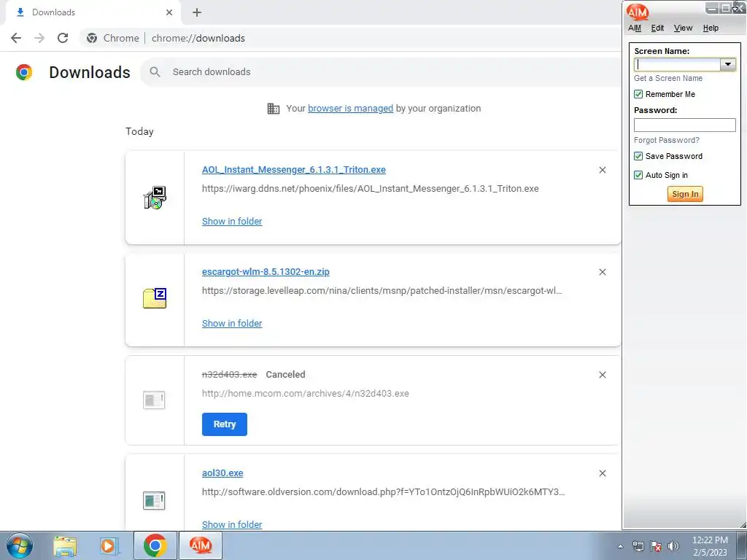Uncheck the Save Password checkbox
747x560 pixels.
point(638,156)
